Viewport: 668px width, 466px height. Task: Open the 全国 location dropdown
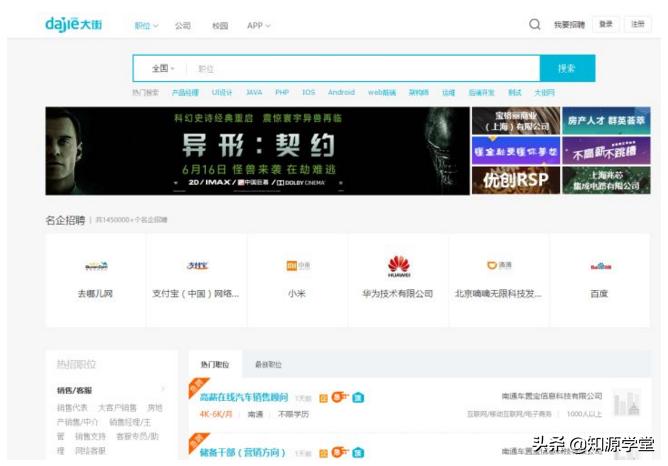(x=163, y=68)
